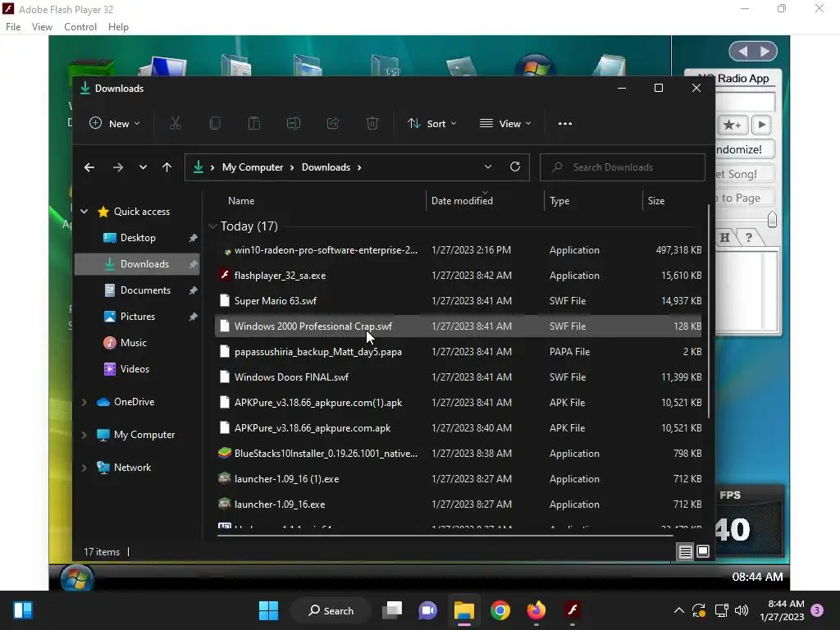
Task: Open the View menu in Flash Player
Action: point(42,27)
